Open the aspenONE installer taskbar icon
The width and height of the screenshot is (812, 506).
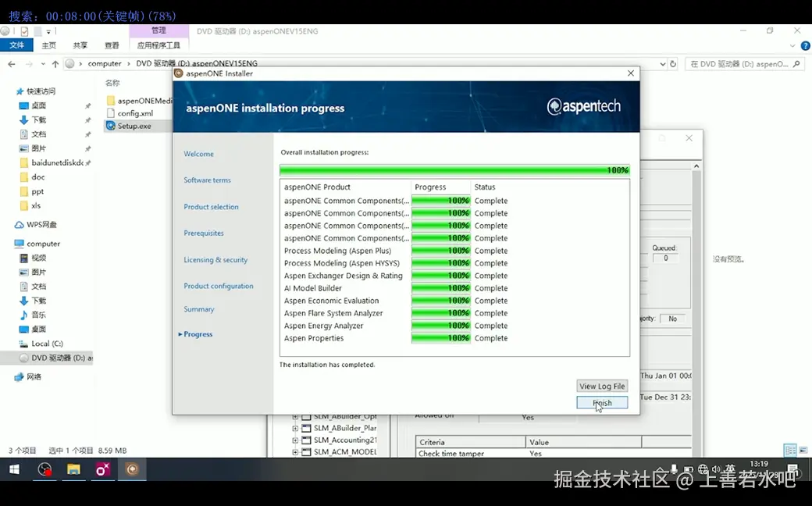(132, 470)
